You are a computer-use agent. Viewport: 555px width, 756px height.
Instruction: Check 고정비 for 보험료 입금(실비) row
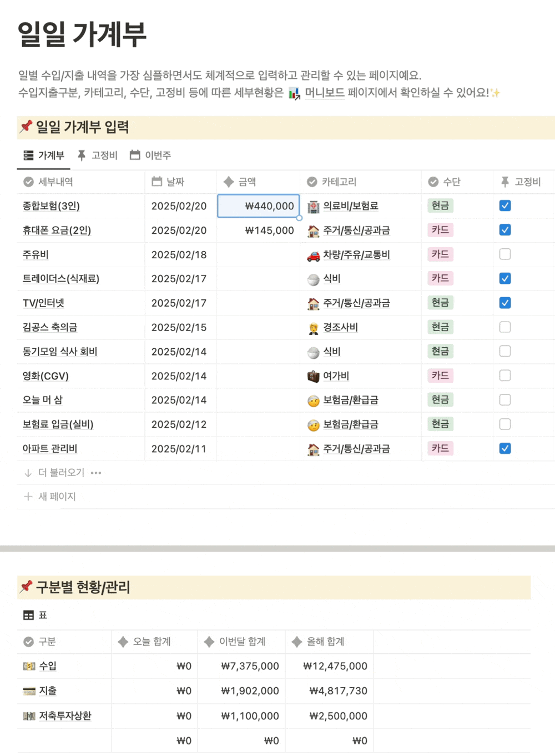click(505, 424)
